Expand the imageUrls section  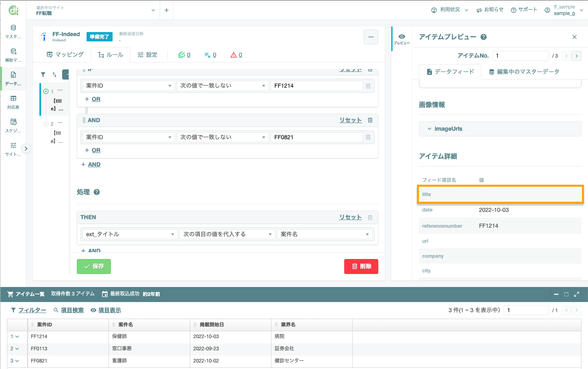(500, 129)
